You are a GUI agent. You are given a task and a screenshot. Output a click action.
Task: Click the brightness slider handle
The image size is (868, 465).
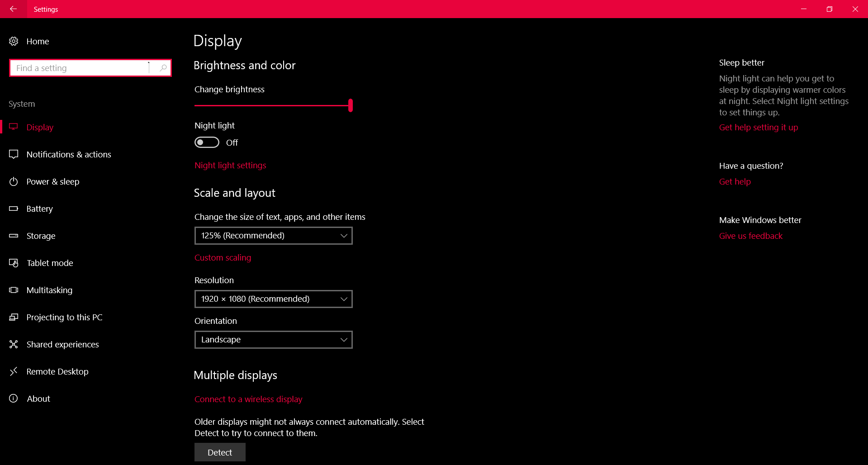click(351, 105)
